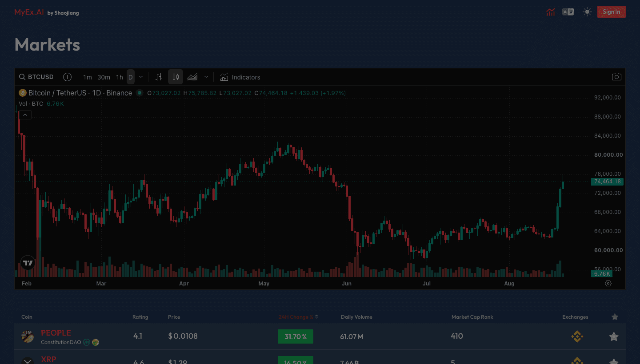The image size is (640, 364).
Task: Click the Market Cap Rank column header
Action: (x=472, y=317)
